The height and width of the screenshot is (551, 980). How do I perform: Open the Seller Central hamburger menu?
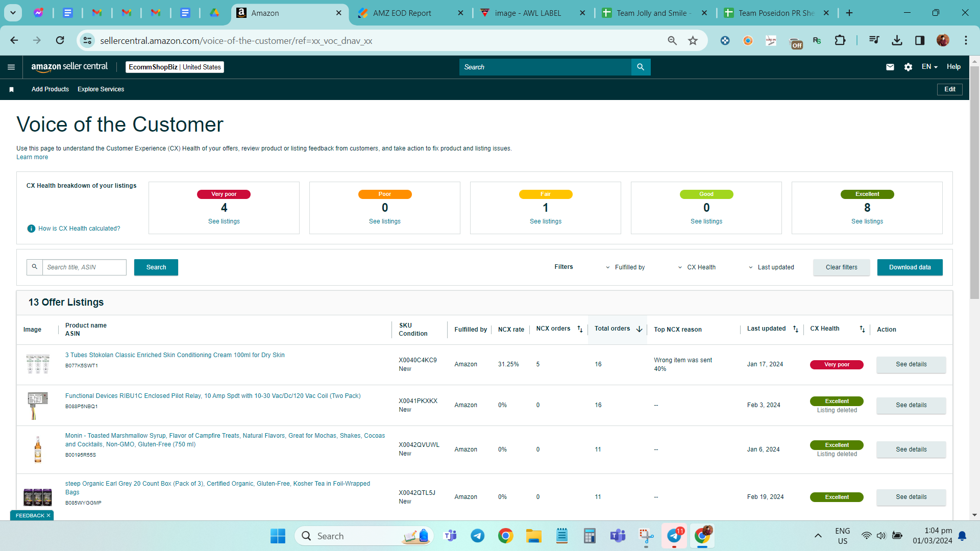pos(11,67)
